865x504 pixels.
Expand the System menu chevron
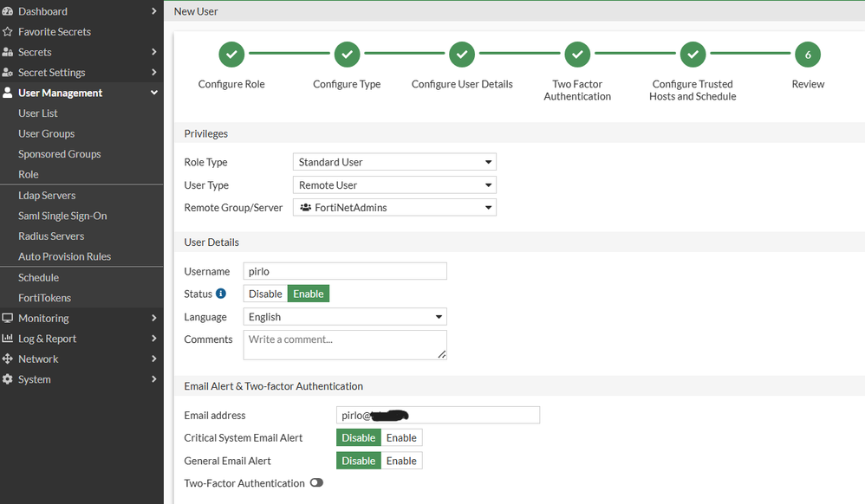(154, 379)
